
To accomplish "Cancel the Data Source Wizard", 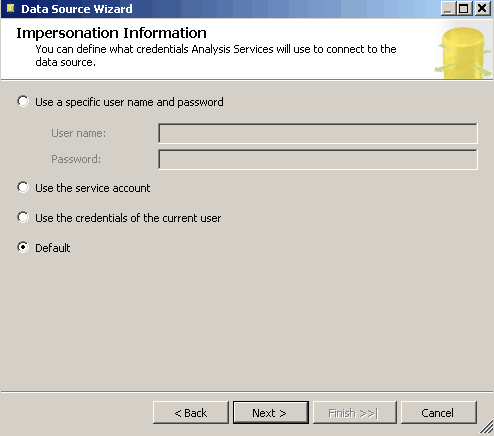I will click(x=439, y=413).
